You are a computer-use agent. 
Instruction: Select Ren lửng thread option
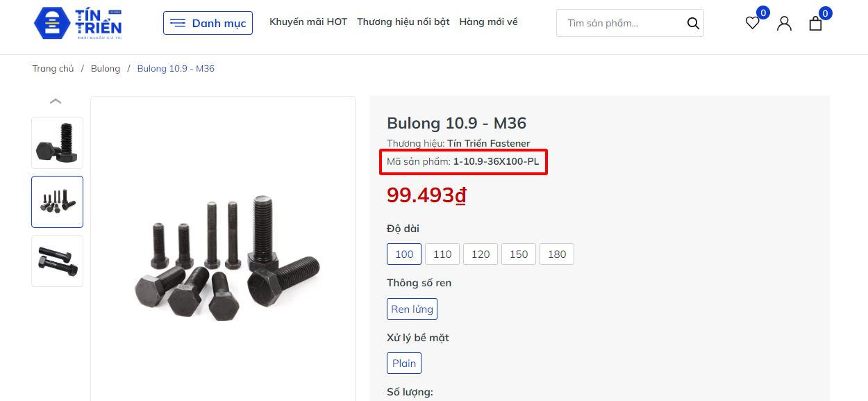(x=412, y=309)
